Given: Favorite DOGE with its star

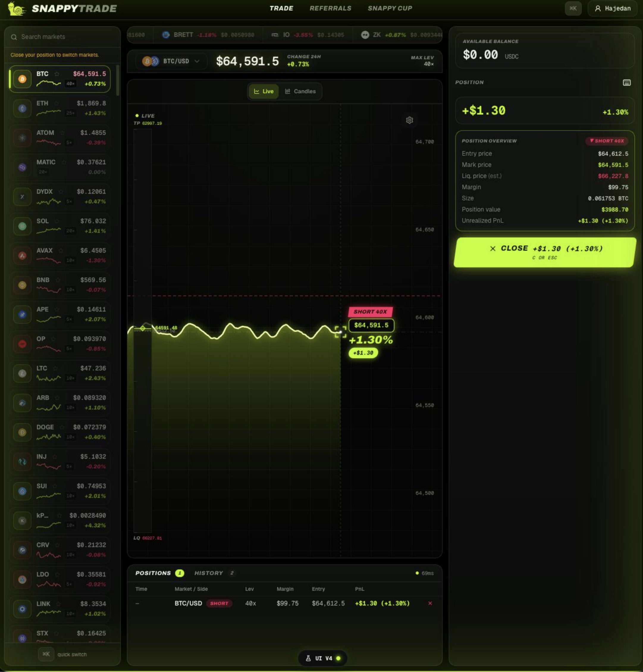Looking at the screenshot, I should pyautogui.click(x=62, y=427).
